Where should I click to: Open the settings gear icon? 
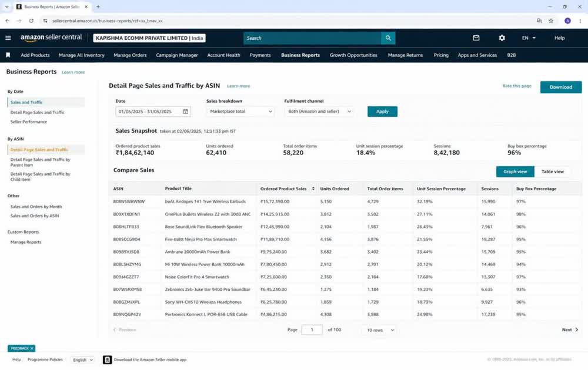(x=502, y=38)
